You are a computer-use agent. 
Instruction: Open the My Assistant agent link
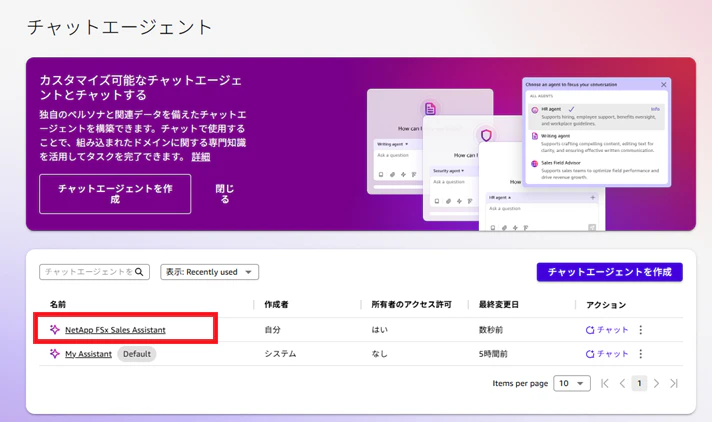(x=88, y=354)
